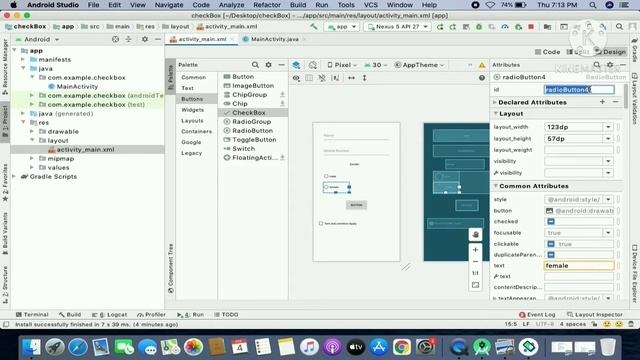Click the horizontal pack arrows icon

pyautogui.click(x=351, y=78)
